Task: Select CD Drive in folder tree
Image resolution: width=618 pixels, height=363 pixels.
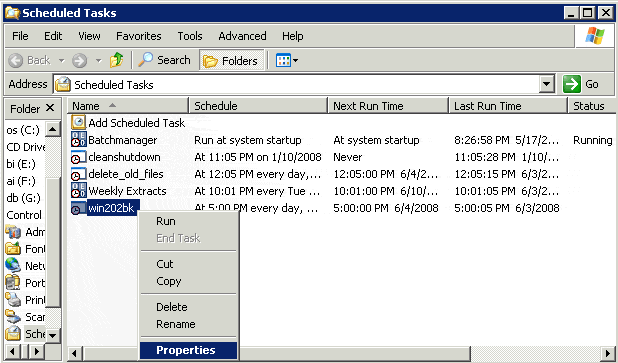Action: [x=26, y=147]
